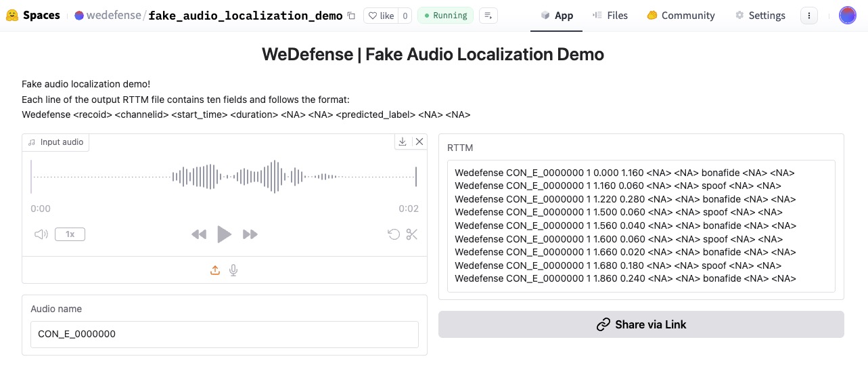Open the logs icon beside Running
Image resolution: width=868 pixels, height=365 pixels.
coord(488,16)
